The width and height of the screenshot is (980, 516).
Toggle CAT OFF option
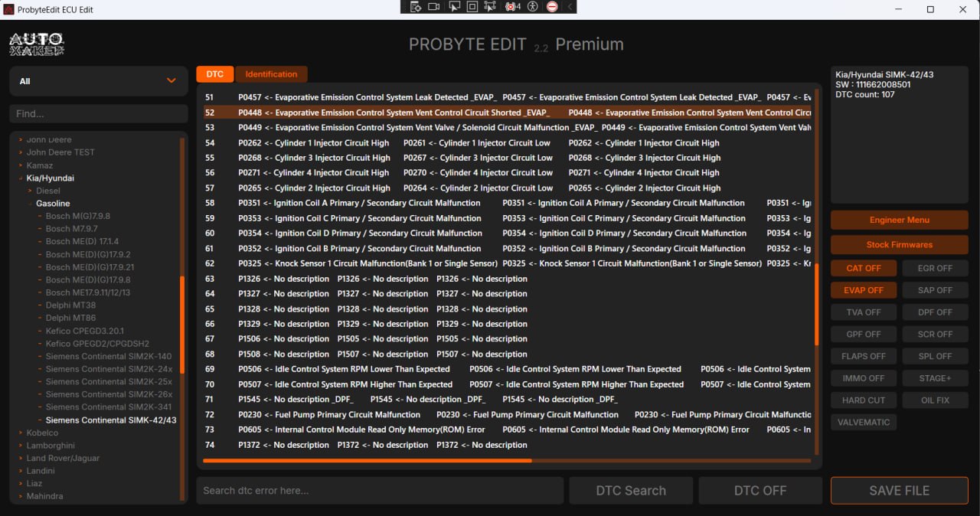(x=864, y=268)
